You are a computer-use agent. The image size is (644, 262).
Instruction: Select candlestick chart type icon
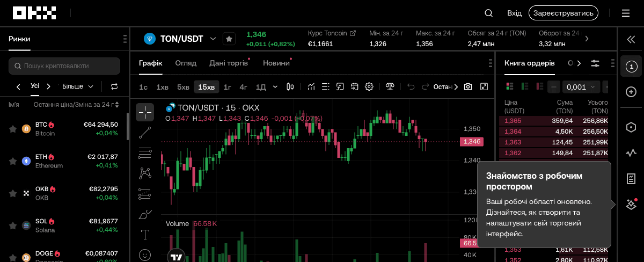[x=291, y=86]
